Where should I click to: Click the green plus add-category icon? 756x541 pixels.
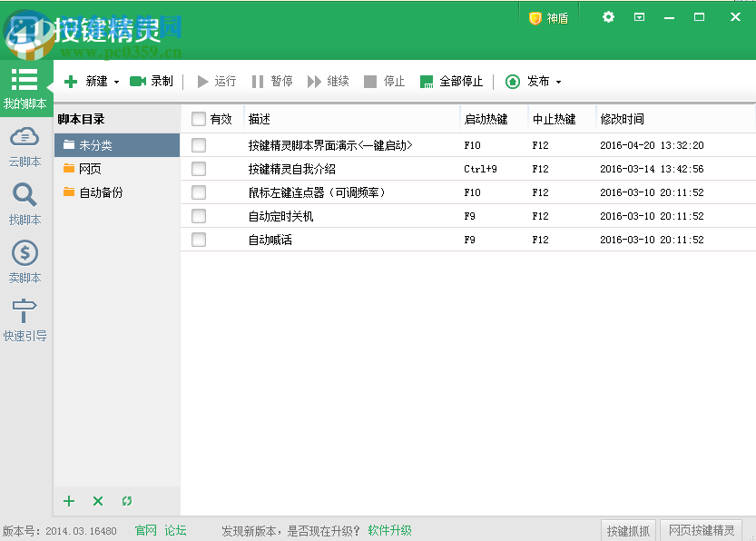69,501
